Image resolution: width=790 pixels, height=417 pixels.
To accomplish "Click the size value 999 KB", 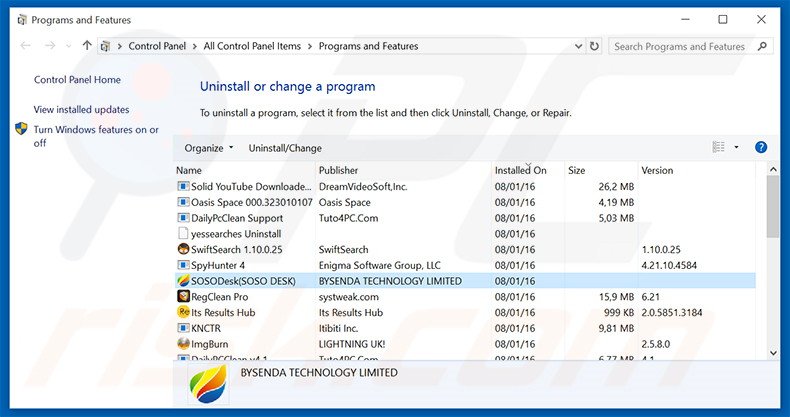I will click(619, 312).
